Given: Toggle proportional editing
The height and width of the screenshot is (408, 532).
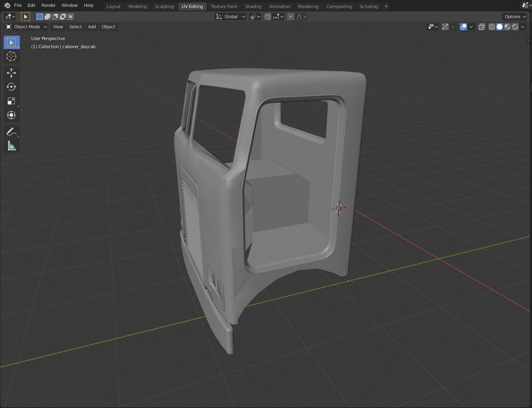Looking at the screenshot, I should (x=291, y=17).
